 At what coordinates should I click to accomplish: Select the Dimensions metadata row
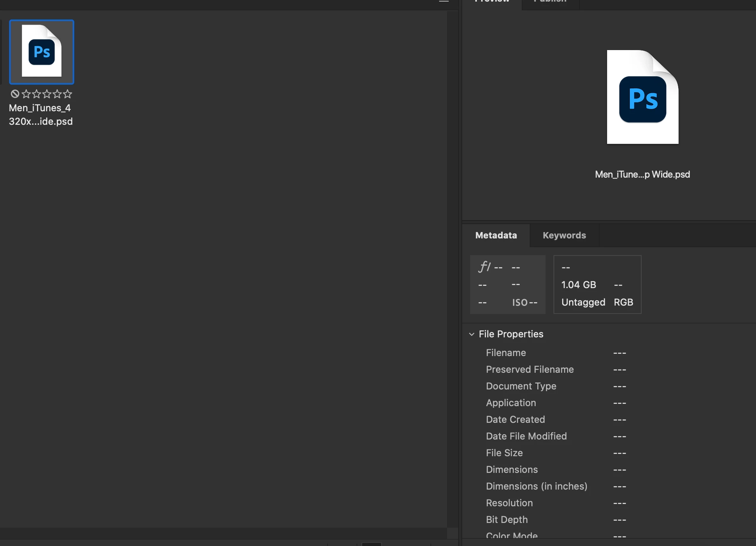[609, 470]
